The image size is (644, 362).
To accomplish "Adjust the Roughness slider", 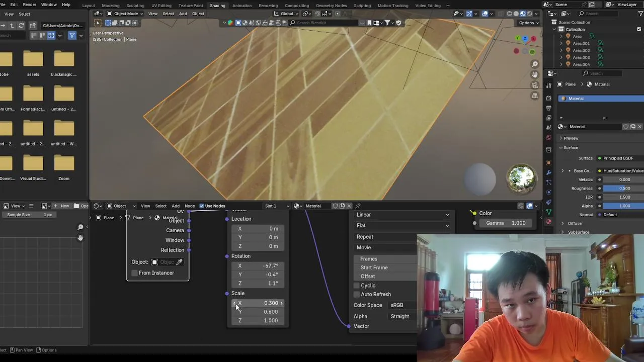I will [x=624, y=189].
